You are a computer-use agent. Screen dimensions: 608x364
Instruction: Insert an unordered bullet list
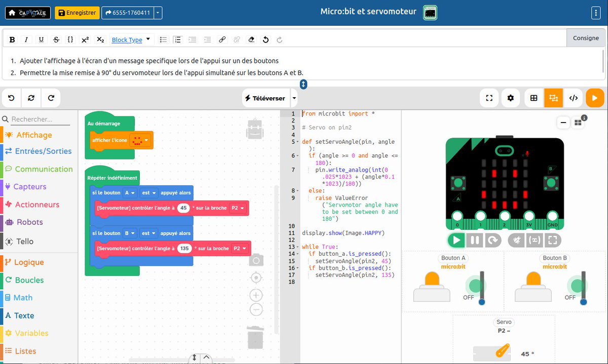tap(163, 39)
